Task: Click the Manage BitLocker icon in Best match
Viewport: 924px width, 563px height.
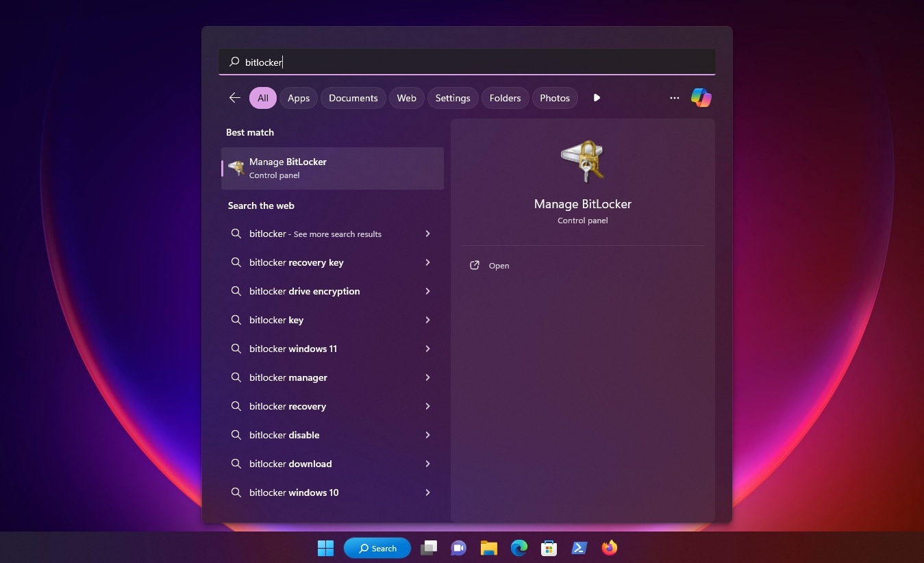Action: (x=236, y=168)
